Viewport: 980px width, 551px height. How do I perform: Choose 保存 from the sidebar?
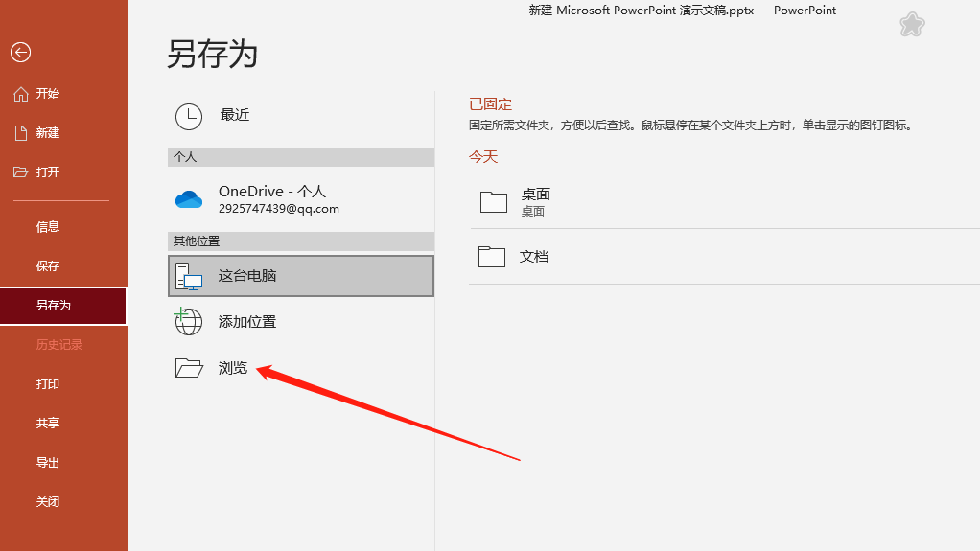pyautogui.click(x=48, y=266)
